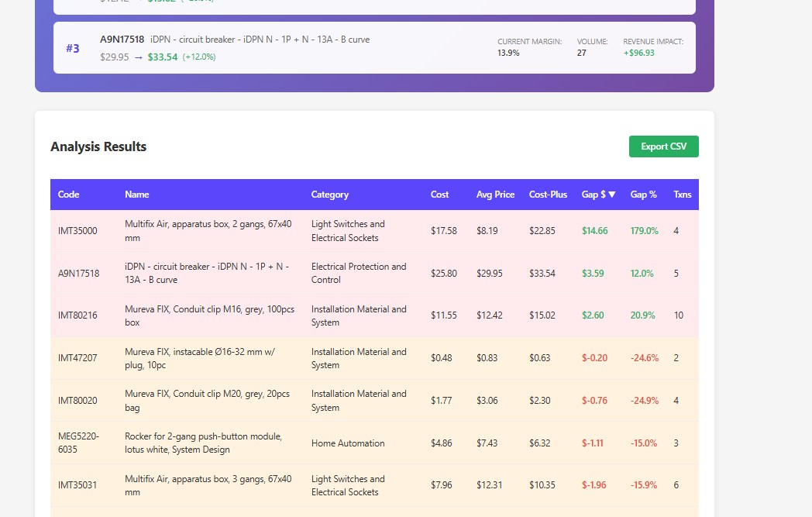Click the +$96.93 revenue impact value
Image resolution: width=812 pixels, height=517 pixels.
(x=638, y=52)
